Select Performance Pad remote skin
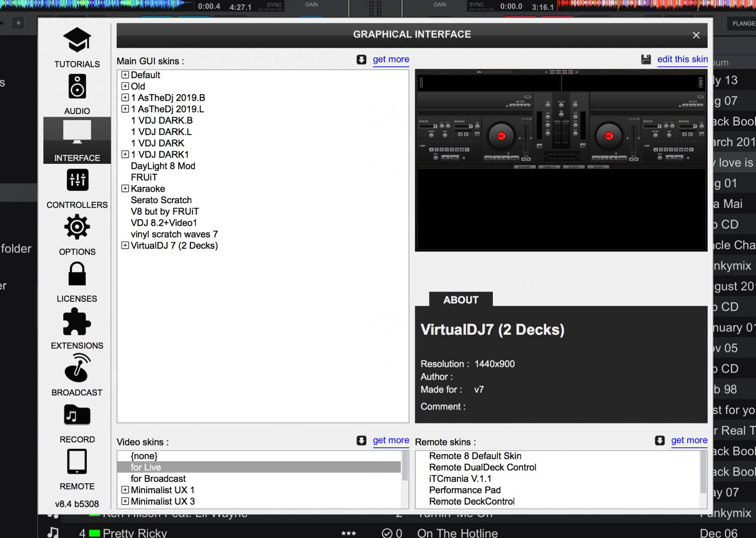This screenshot has width=756, height=538. click(x=464, y=490)
